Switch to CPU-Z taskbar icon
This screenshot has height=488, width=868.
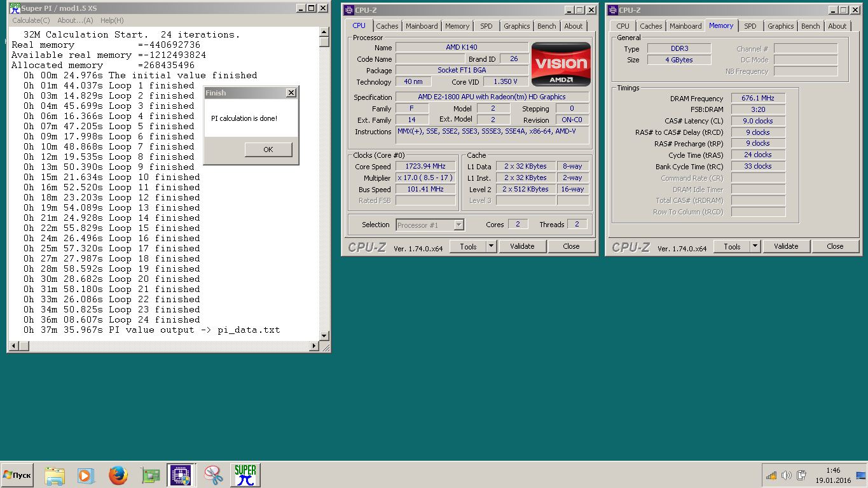coord(181,475)
